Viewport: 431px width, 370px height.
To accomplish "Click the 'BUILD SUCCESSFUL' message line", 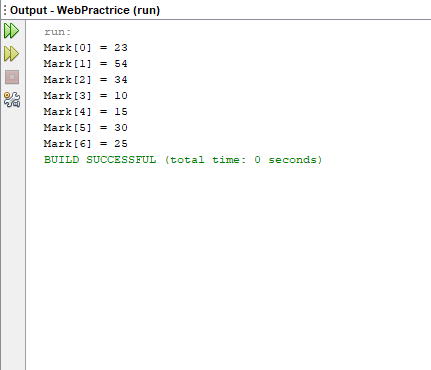I will 183,160.
